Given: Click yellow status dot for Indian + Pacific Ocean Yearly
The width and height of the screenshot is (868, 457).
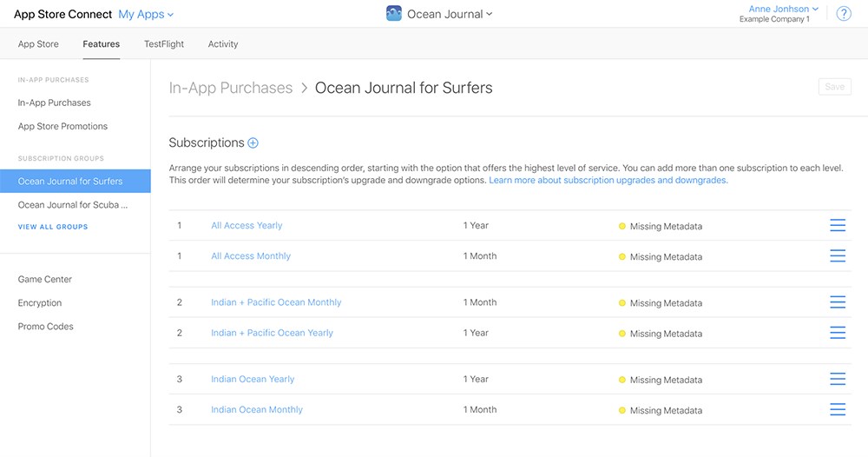Looking at the screenshot, I should coord(622,334).
